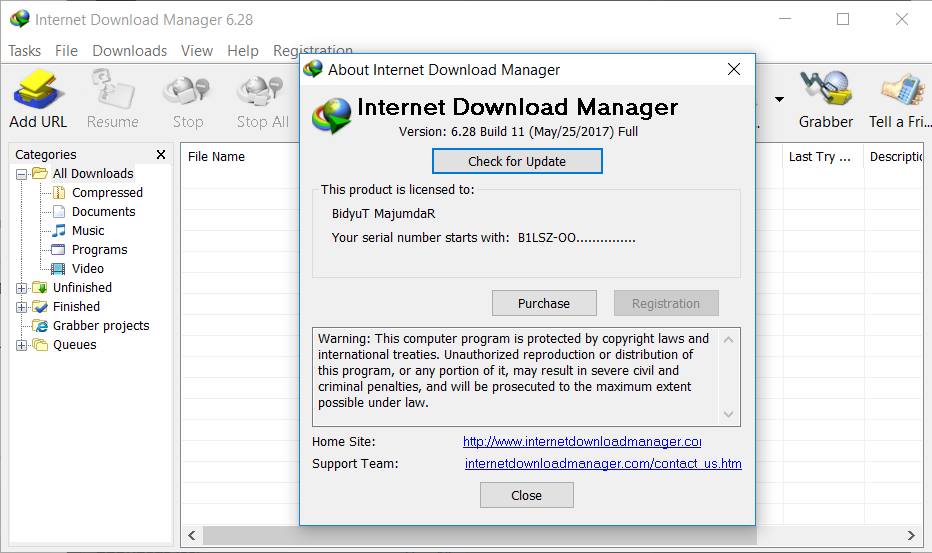Click the warning text scroll down arrow
The width and height of the screenshot is (932, 553).
click(729, 414)
